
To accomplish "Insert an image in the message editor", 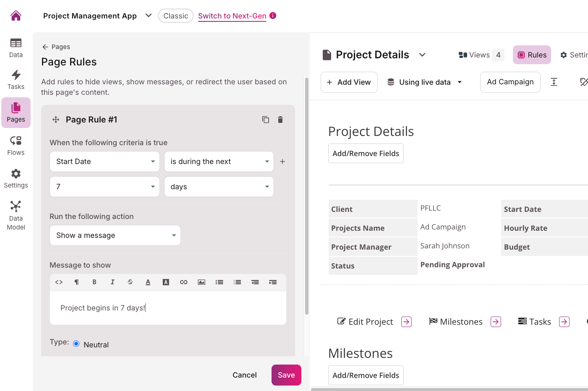I will [x=201, y=282].
